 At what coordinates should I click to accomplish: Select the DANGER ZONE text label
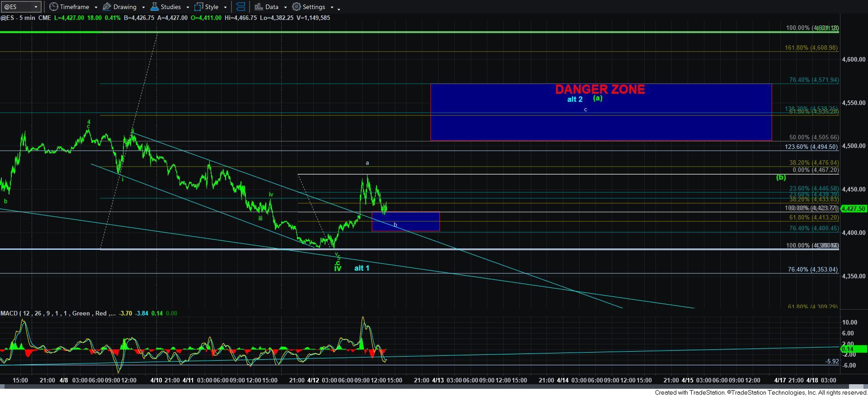600,90
